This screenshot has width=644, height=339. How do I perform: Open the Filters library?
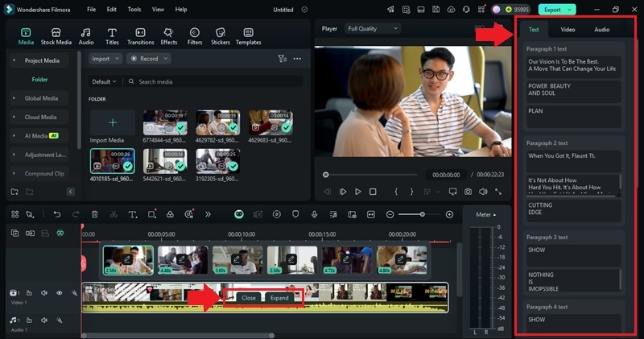coord(195,36)
